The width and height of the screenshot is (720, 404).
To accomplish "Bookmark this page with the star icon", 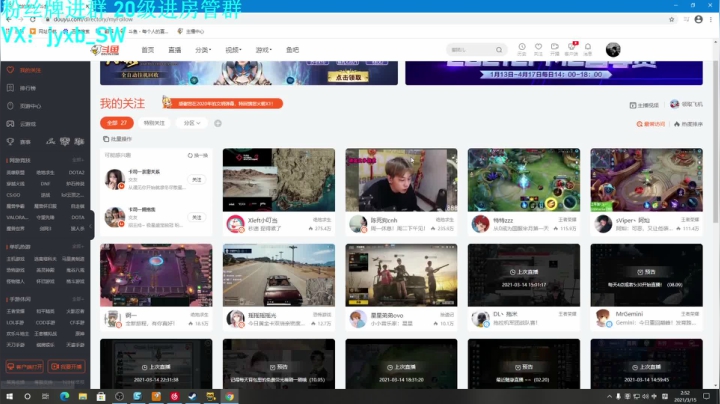I will coord(671,19).
